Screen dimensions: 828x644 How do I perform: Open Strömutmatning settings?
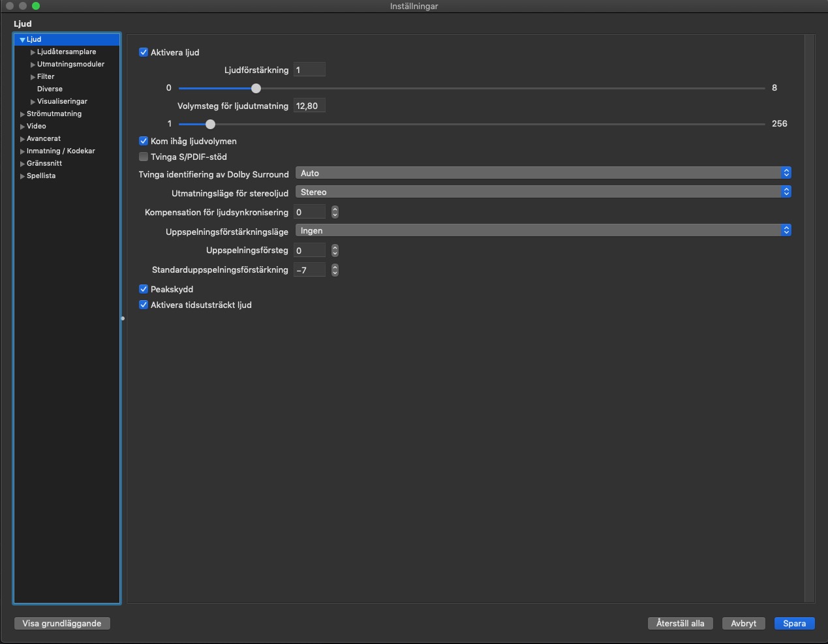click(54, 114)
